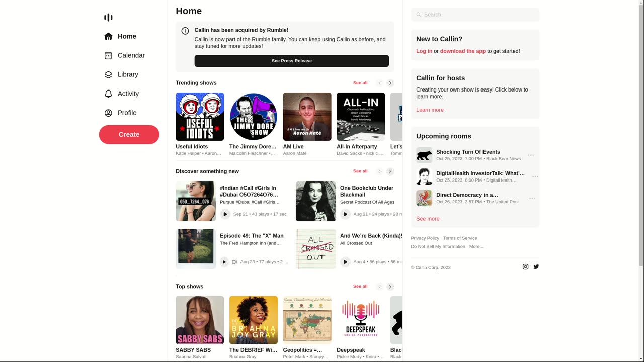Focus the Search input field

pos(475,15)
